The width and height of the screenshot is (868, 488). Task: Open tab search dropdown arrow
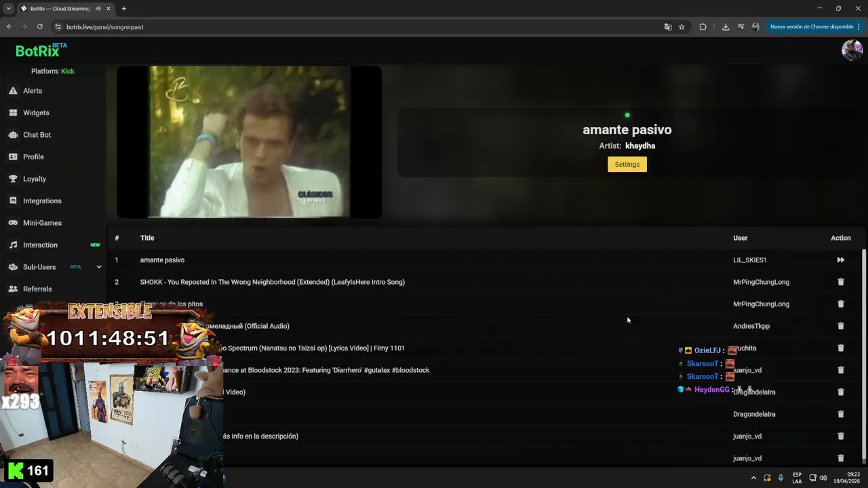(9, 9)
